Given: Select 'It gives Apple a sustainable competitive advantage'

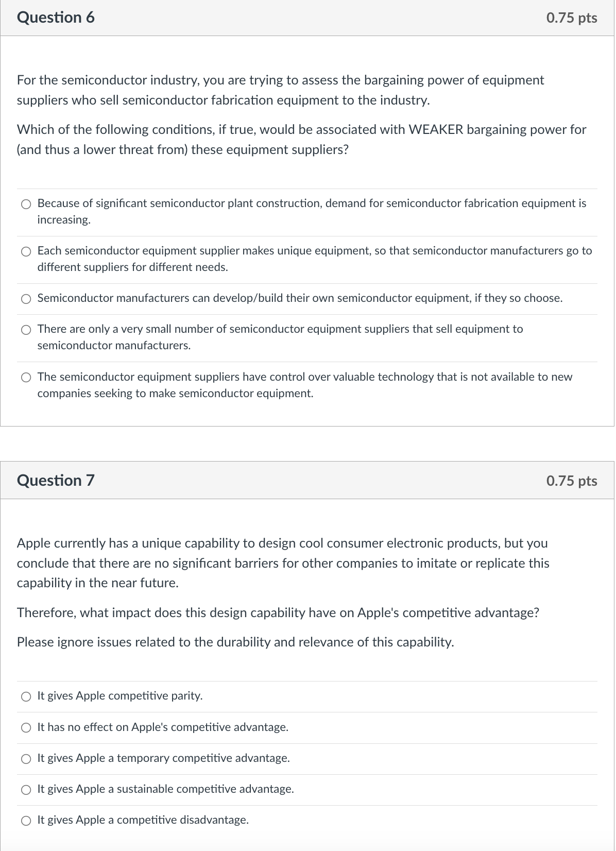Looking at the screenshot, I should point(26,789).
